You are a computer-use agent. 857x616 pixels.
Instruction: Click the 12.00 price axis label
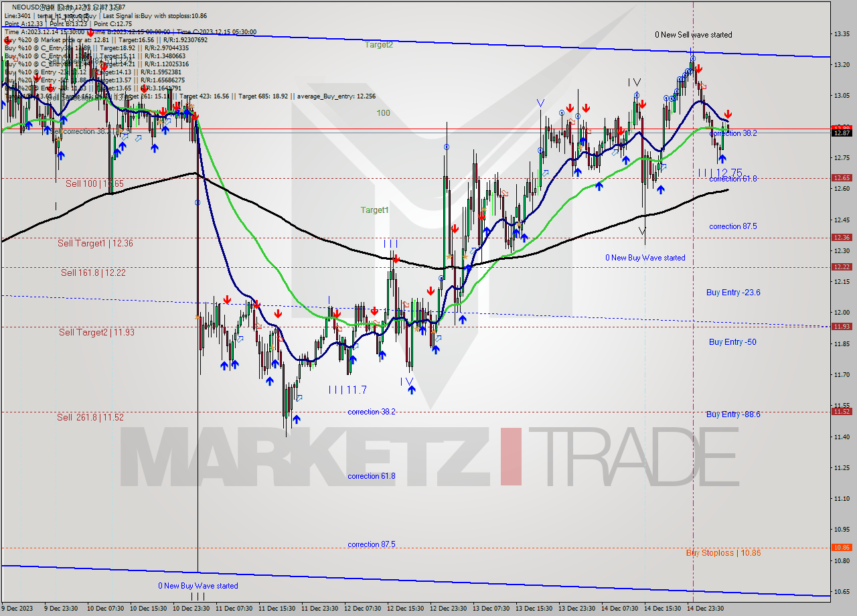coord(842,313)
